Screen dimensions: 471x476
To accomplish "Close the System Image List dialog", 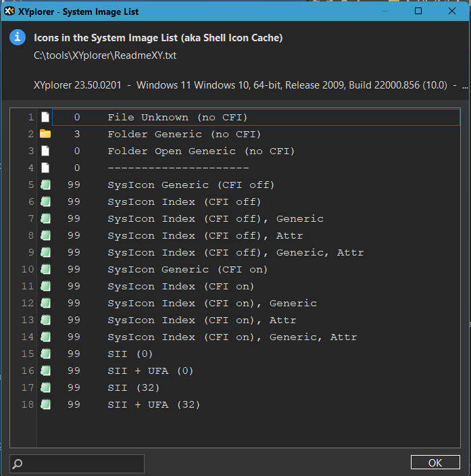I will (x=452, y=11).
